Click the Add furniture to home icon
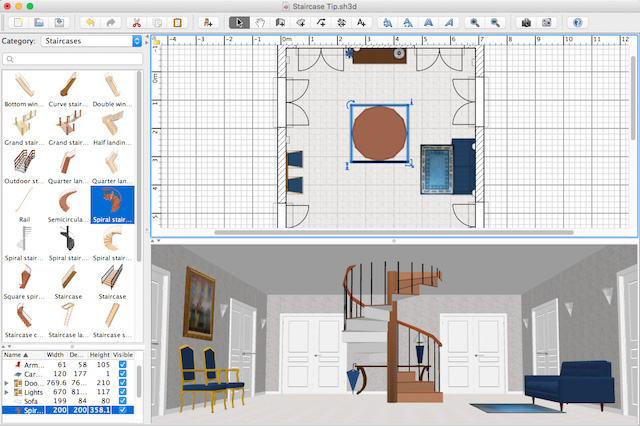Screen dimensions: 640x426 [x=208, y=21]
